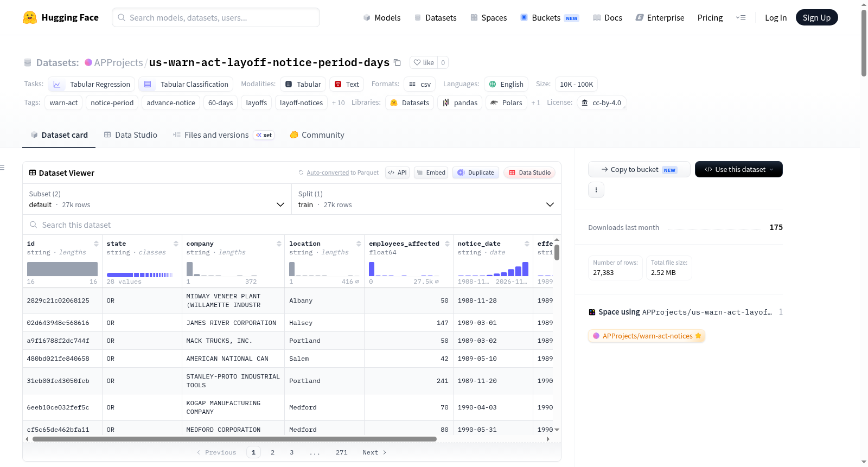Open the APProjects/warn-act-notices space
The width and height of the screenshot is (868, 467).
pos(647,336)
